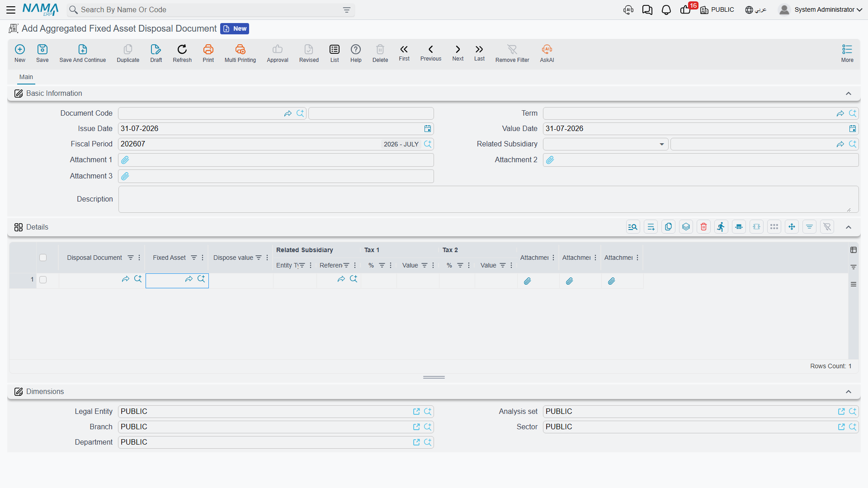
Task: Open the Value Date calendar picker
Action: [x=853, y=129]
